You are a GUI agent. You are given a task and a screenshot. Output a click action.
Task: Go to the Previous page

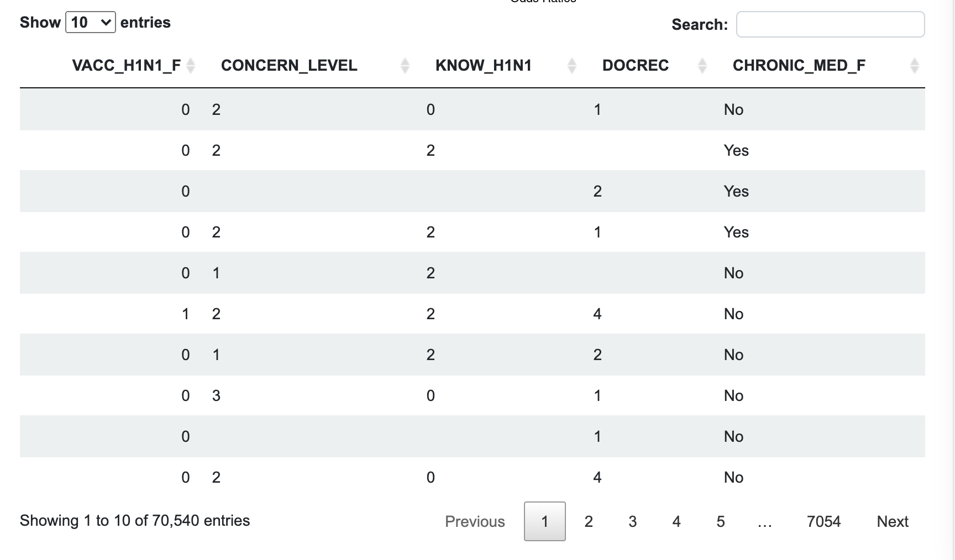pyautogui.click(x=475, y=521)
